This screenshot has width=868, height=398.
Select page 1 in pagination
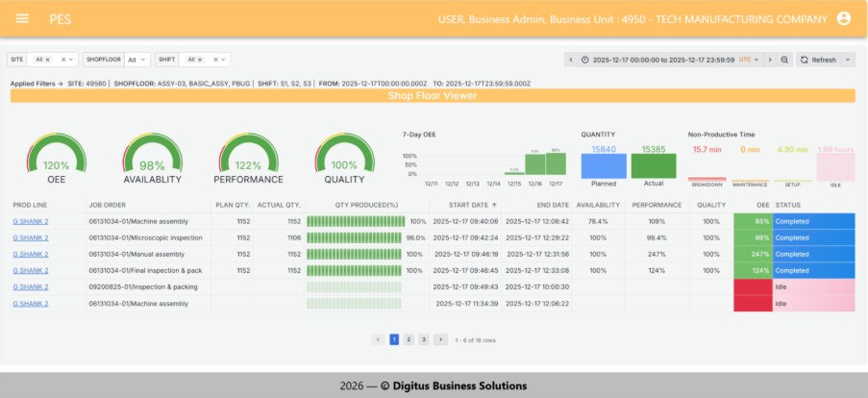pyautogui.click(x=394, y=340)
